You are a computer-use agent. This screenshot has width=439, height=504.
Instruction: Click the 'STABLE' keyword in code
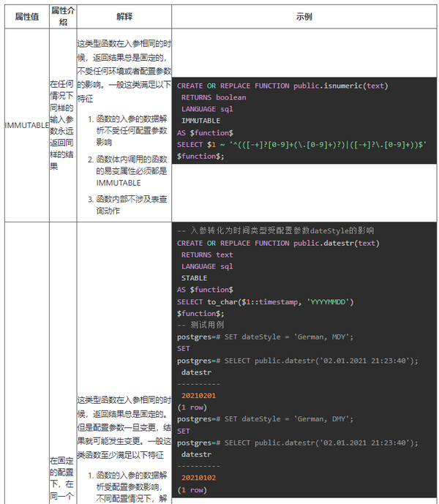(x=194, y=278)
